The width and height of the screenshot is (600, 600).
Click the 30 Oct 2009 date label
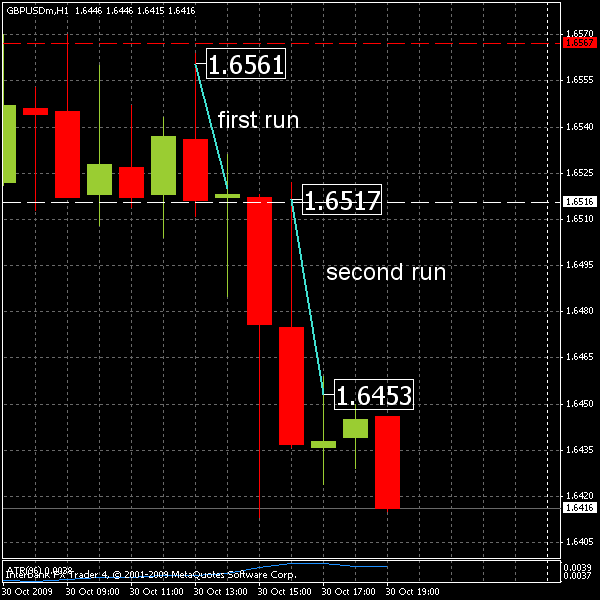click(x=27, y=592)
